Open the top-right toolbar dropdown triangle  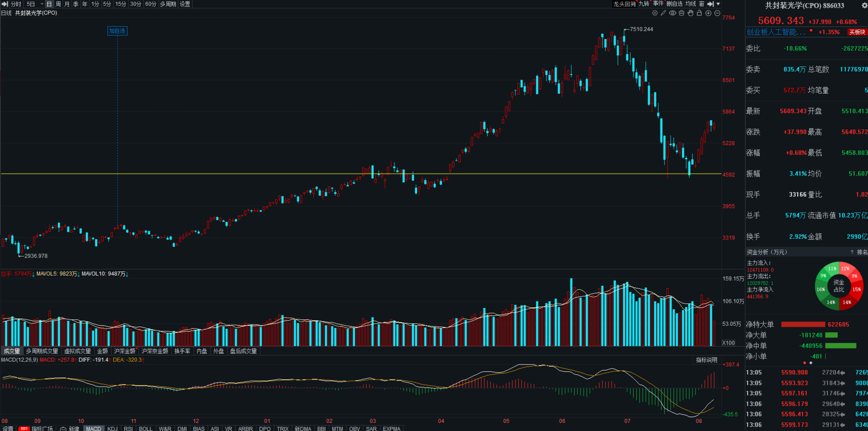(718, 4)
